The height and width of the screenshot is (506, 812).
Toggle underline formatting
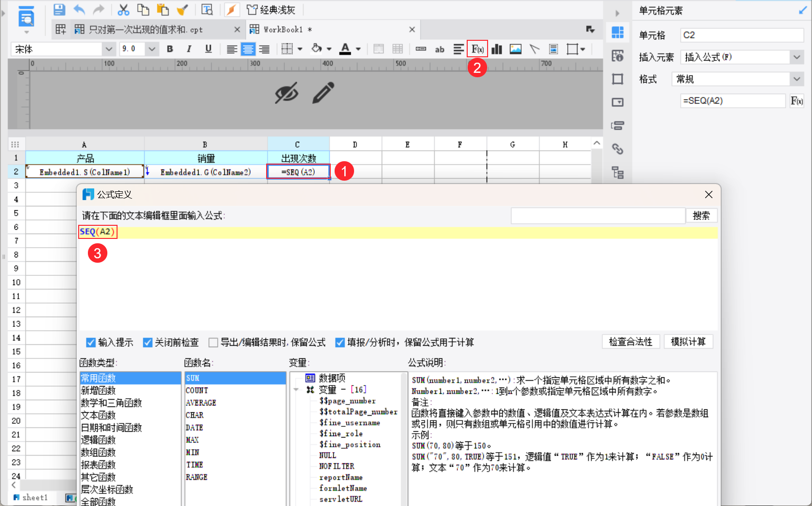click(208, 49)
